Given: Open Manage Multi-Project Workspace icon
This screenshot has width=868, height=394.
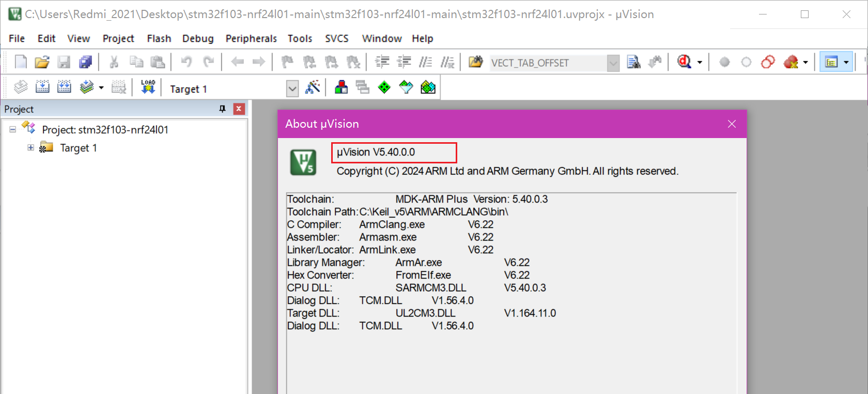Looking at the screenshot, I should pos(363,87).
